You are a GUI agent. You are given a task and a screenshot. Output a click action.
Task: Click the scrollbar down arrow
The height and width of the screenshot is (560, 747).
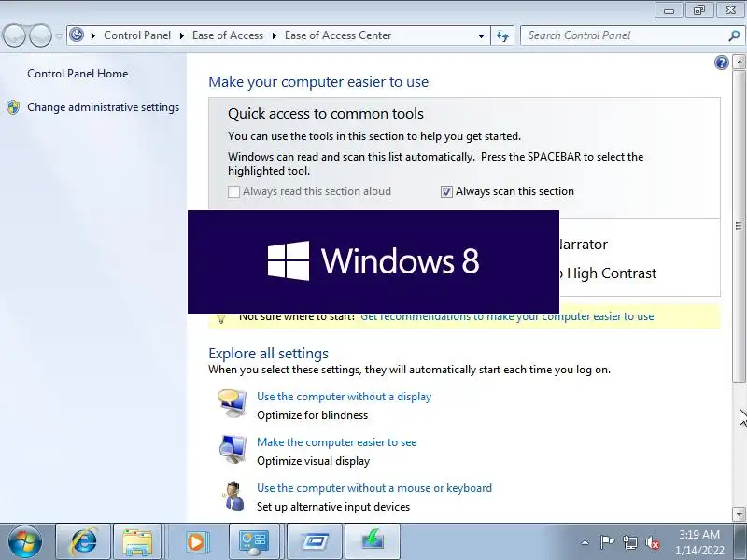coord(739,514)
